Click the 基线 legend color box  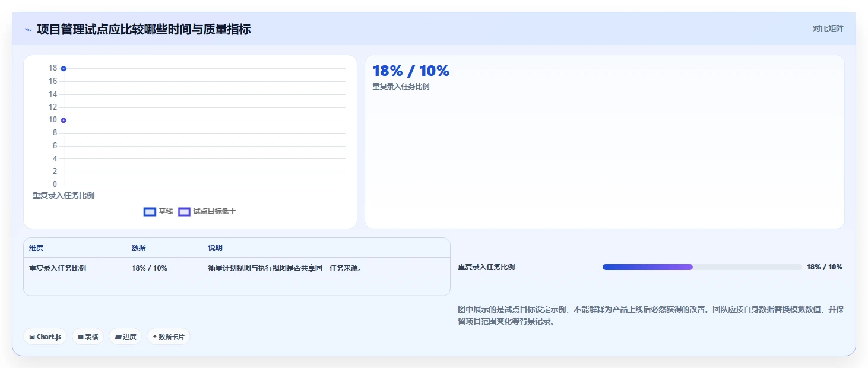[150, 212]
